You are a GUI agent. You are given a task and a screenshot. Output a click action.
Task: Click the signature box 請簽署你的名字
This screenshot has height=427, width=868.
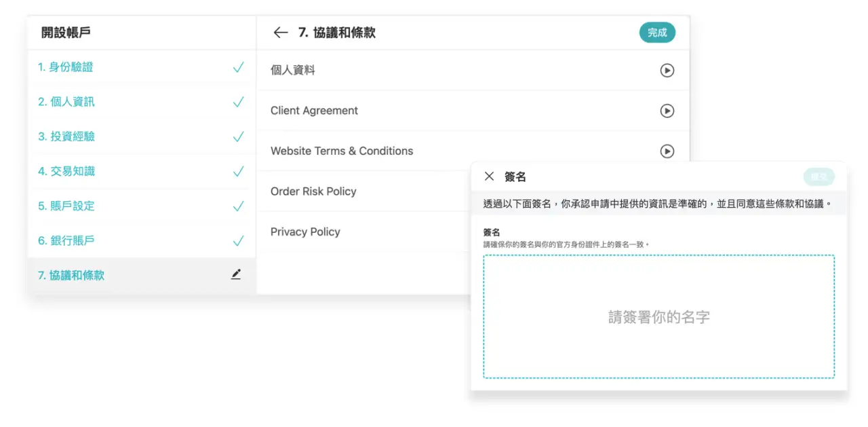click(x=658, y=316)
